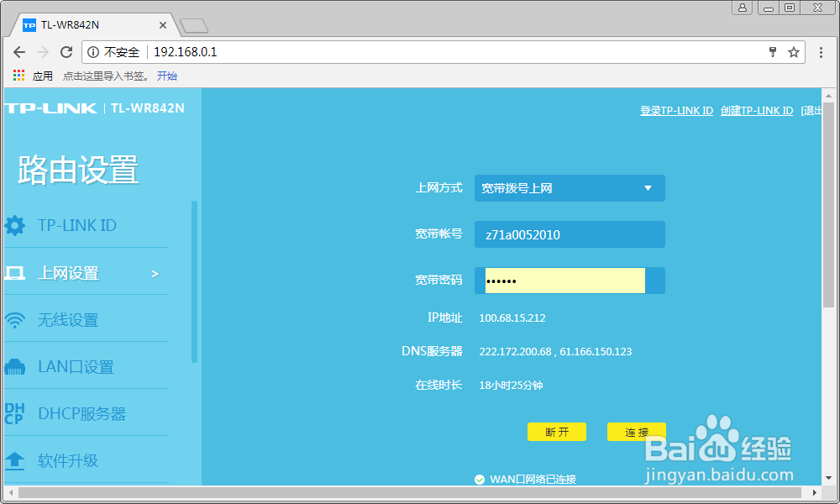This screenshot has width=840, height=504.
Task: Click the 连接 button
Action: pos(637,432)
